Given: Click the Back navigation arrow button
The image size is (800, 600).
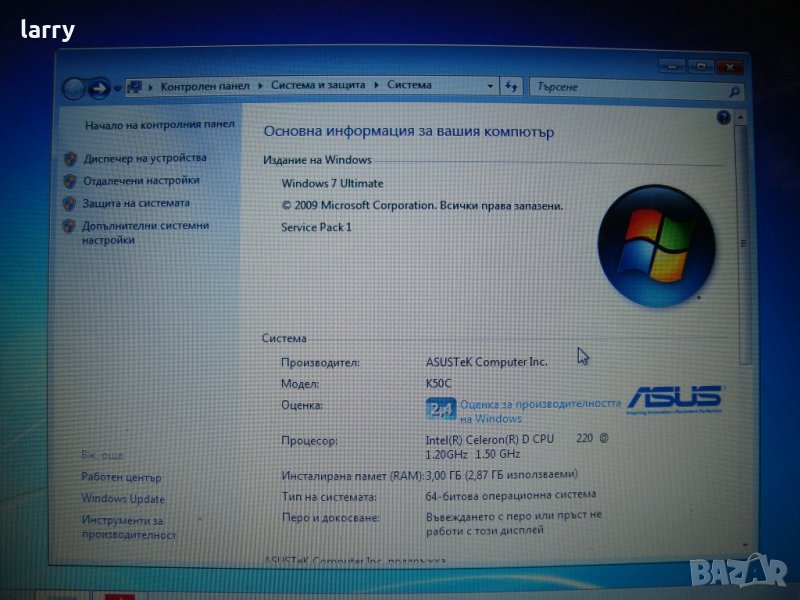Looking at the screenshot, I should (74, 89).
